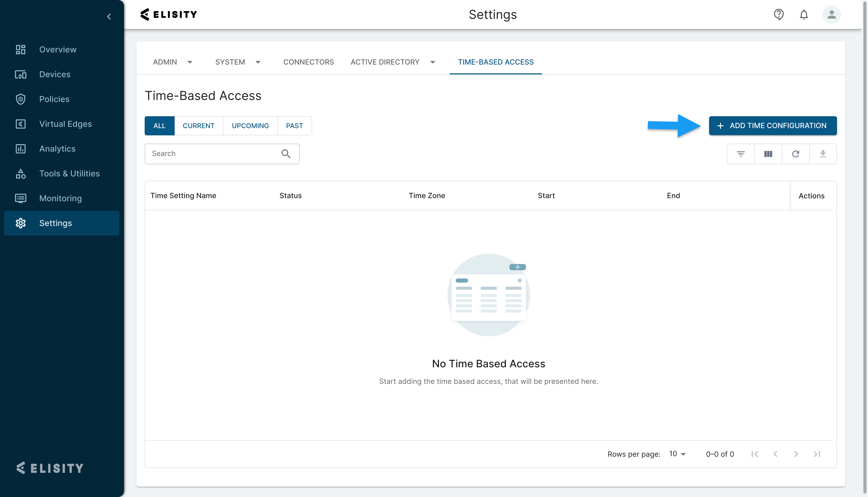This screenshot has height=497, width=868.
Task: Collapse the sidebar with chevron
Action: click(x=109, y=16)
